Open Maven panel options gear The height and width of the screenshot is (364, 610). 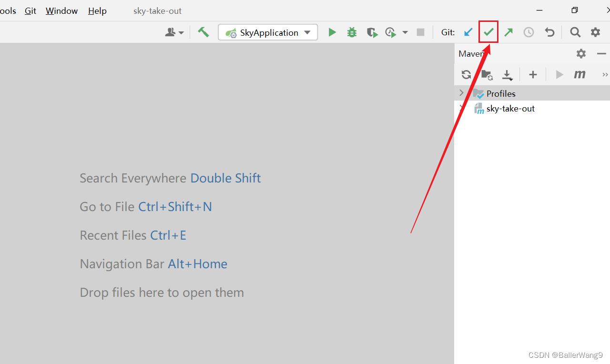(581, 54)
